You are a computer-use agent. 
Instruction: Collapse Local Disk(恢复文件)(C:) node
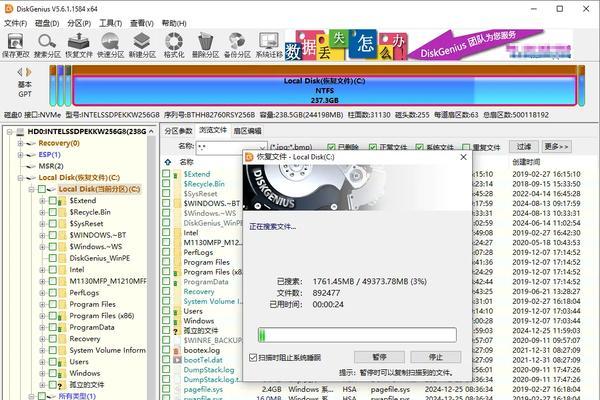tap(20, 178)
